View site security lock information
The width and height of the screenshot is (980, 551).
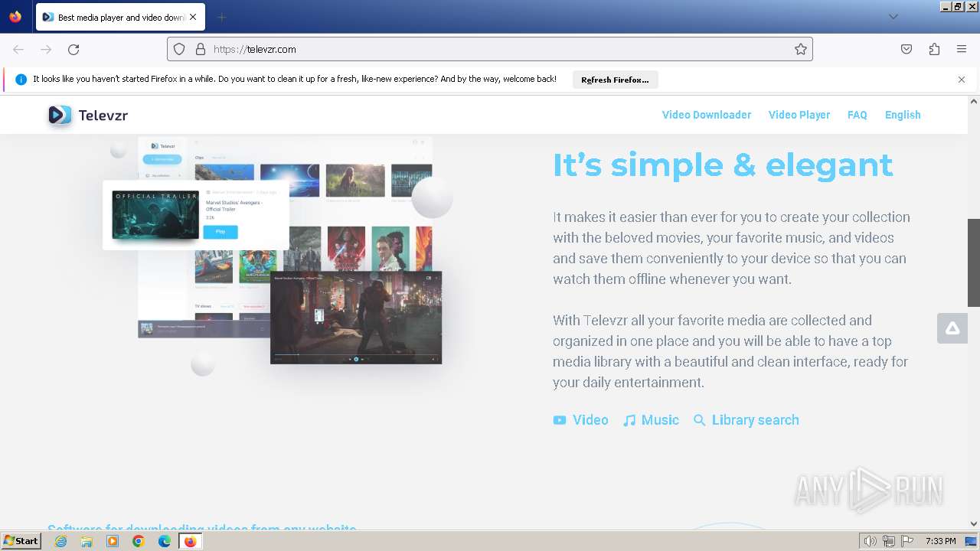pyautogui.click(x=201, y=49)
